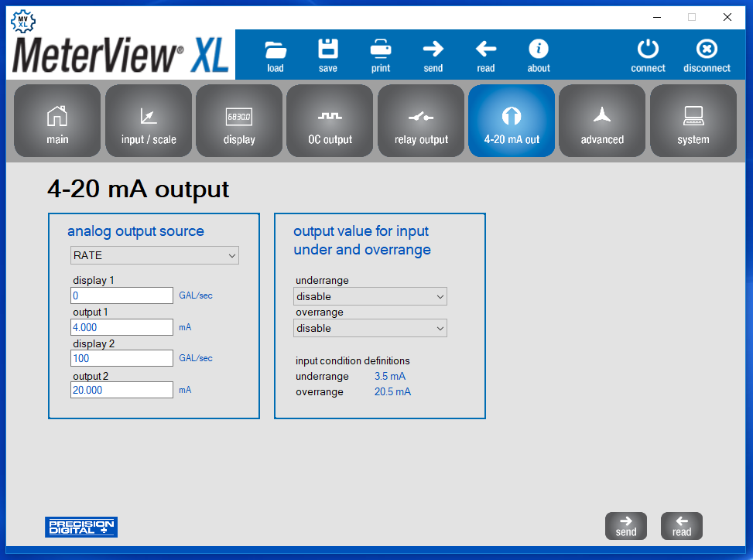The image size is (753, 560).
Task: Click the GAL/sec unit beside display 1
Action: 196,295
